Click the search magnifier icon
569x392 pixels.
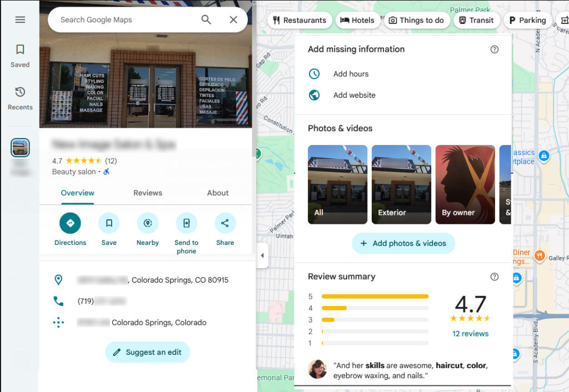point(206,20)
